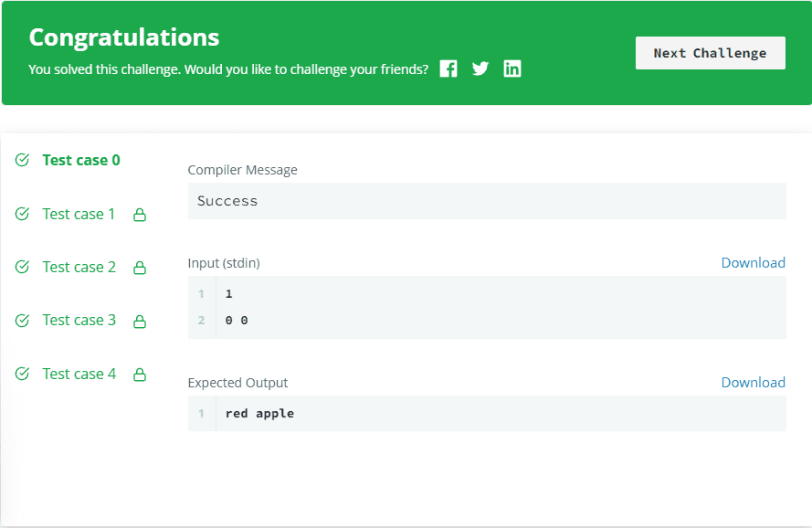Click the lock icon beside Test case 4
The width and height of the screenshot is (812, 528).
click(140, 375)
